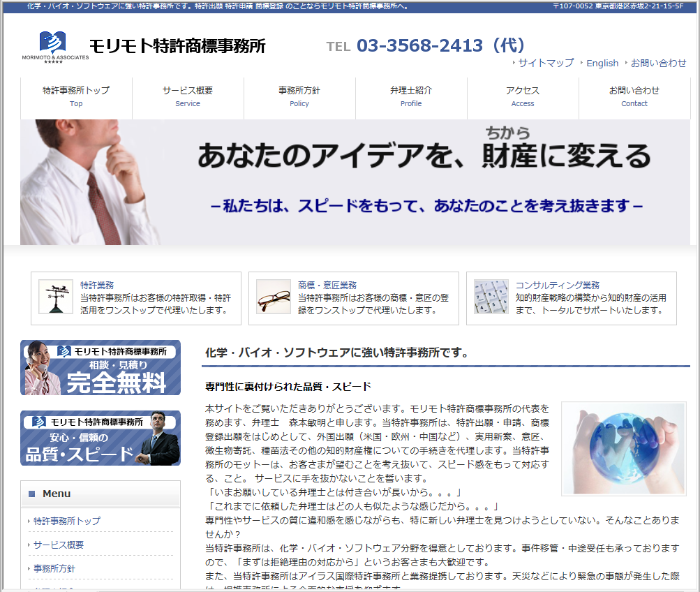Viewport: 700px width, 592px height.
Task: Click the heading 化学・バイオ・ソフトウェアに強い特許事務所です。
Action: 337,353
